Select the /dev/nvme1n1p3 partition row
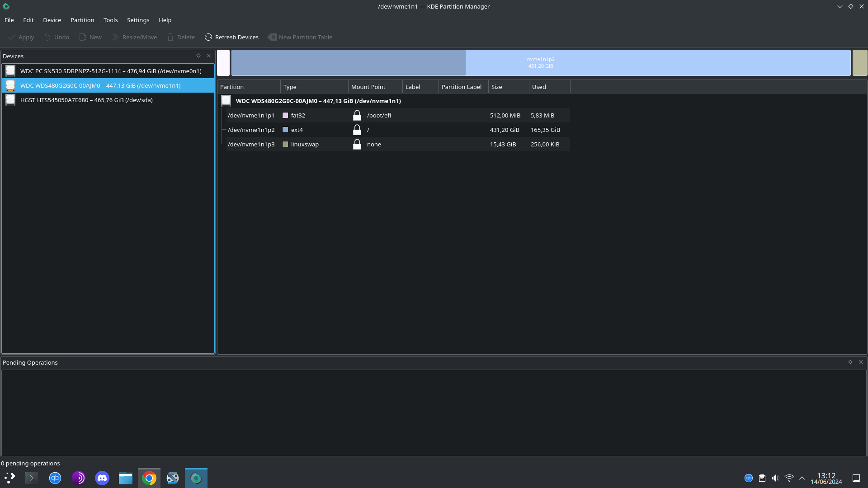 (x=251, y=144)
